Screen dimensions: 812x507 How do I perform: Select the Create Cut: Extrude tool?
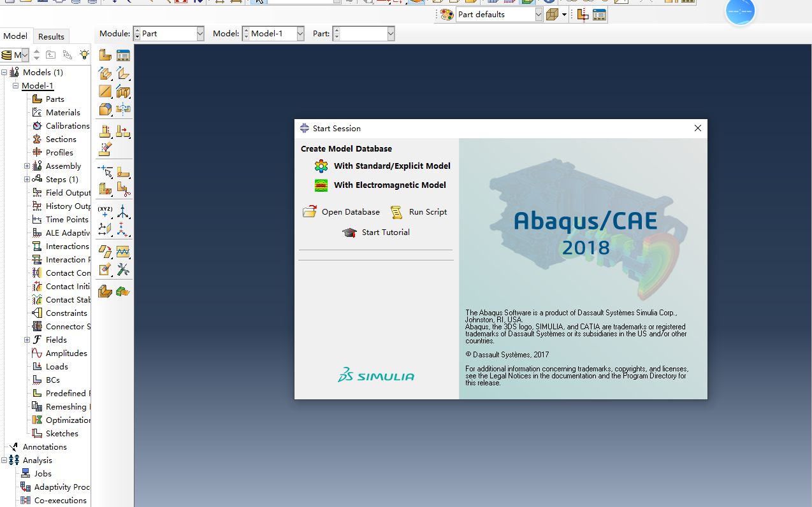[x=123, y=91]
